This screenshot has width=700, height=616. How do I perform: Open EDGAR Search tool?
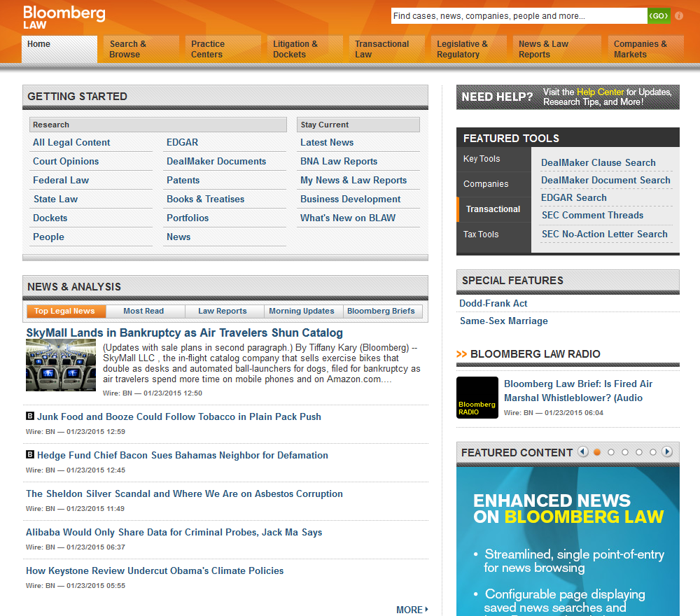[x=574, y=197]
